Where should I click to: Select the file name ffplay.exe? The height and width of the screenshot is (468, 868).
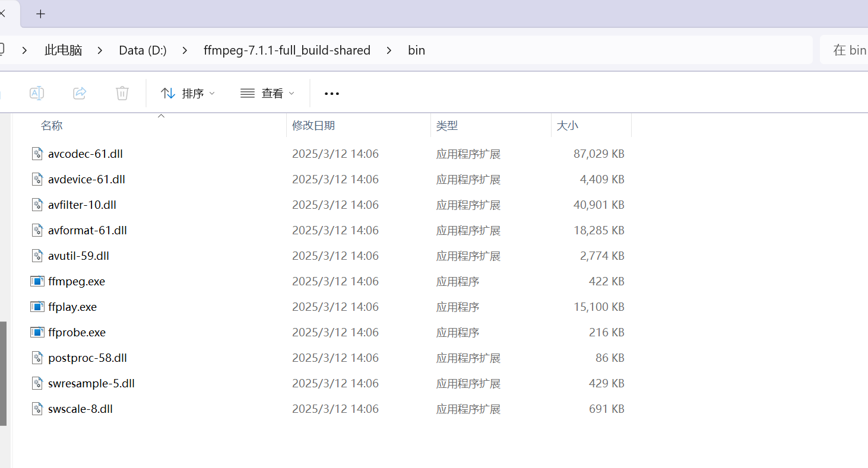point(72,307)
